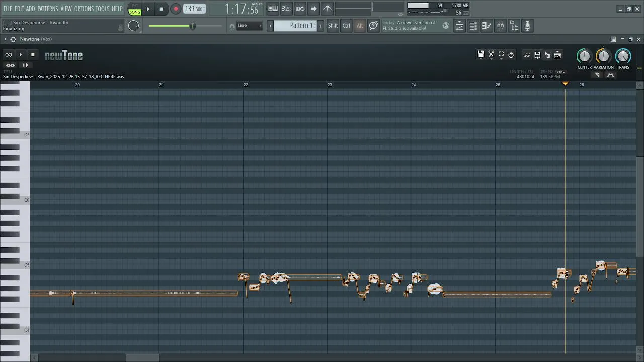Open the OPTIONS menu

coord(84,9)
